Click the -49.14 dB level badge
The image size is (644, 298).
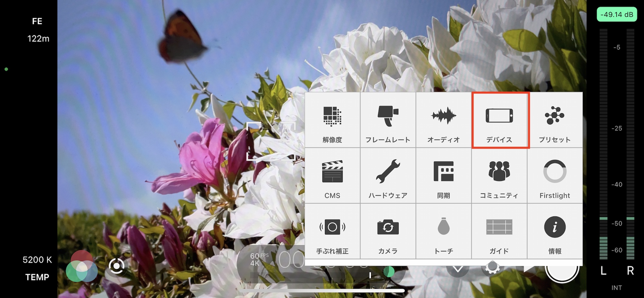tap(617, 15)
